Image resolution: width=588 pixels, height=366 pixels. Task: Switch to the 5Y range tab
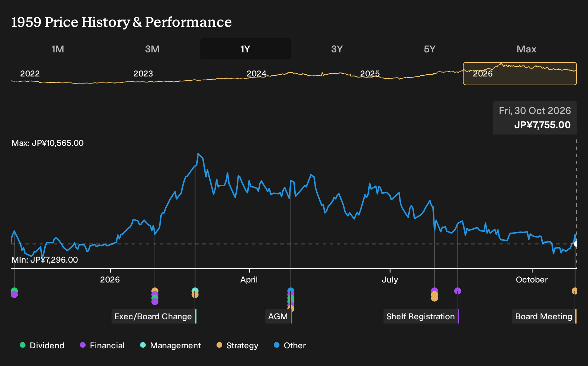[430, 49]
